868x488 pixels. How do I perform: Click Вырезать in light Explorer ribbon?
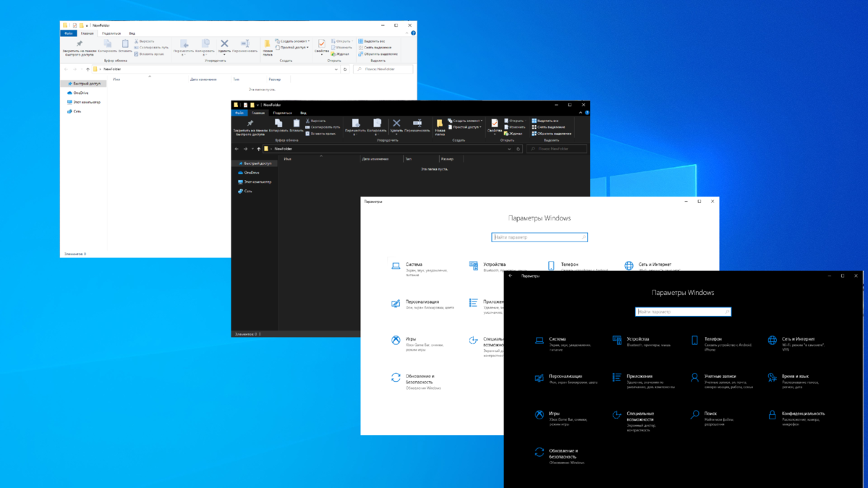click(145, 41)
